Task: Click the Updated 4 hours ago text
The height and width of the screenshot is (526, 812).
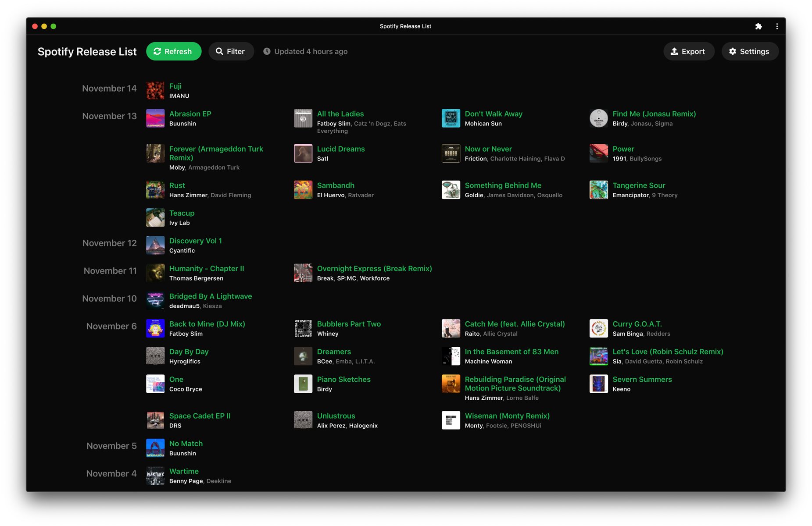Action: [311, 51]
